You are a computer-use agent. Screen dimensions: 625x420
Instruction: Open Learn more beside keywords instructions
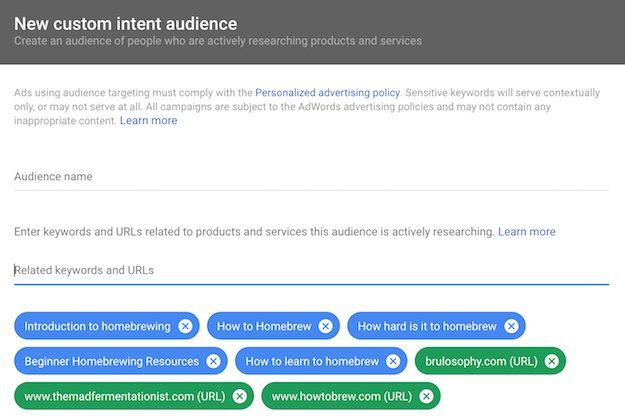point(526,231)
